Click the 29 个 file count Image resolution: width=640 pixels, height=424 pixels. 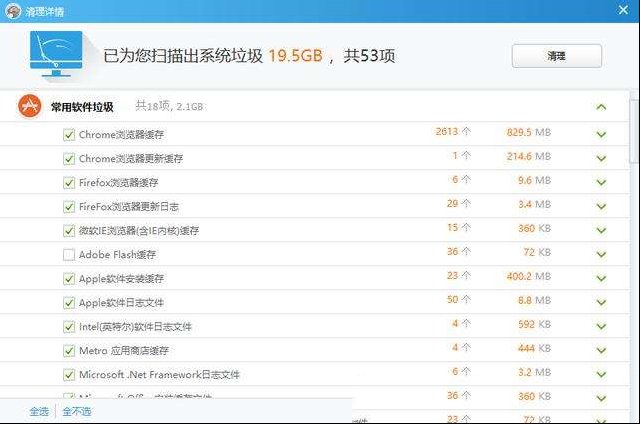click(459, 203)
